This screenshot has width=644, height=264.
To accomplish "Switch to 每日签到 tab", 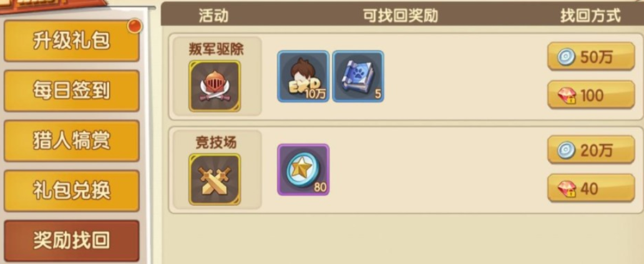I will click(x=72, y=90).
